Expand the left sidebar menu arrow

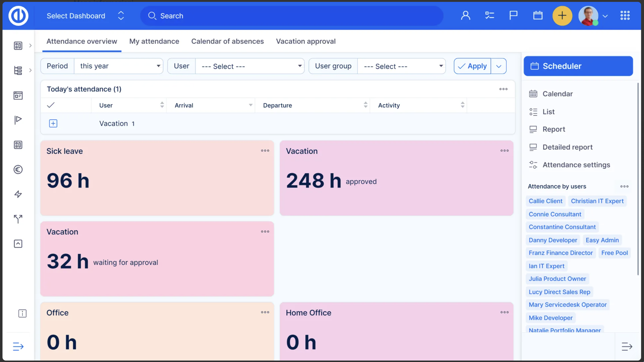[x=18, y=347]
